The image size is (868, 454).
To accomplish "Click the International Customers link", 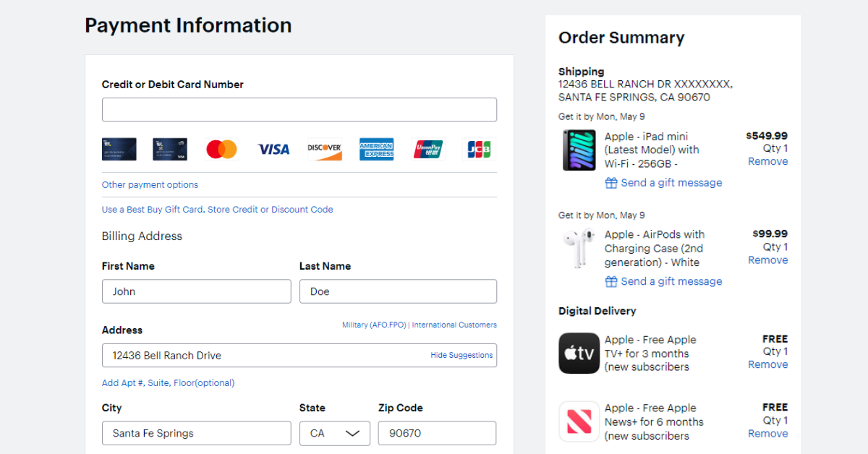I will click(x=454, y=325).
